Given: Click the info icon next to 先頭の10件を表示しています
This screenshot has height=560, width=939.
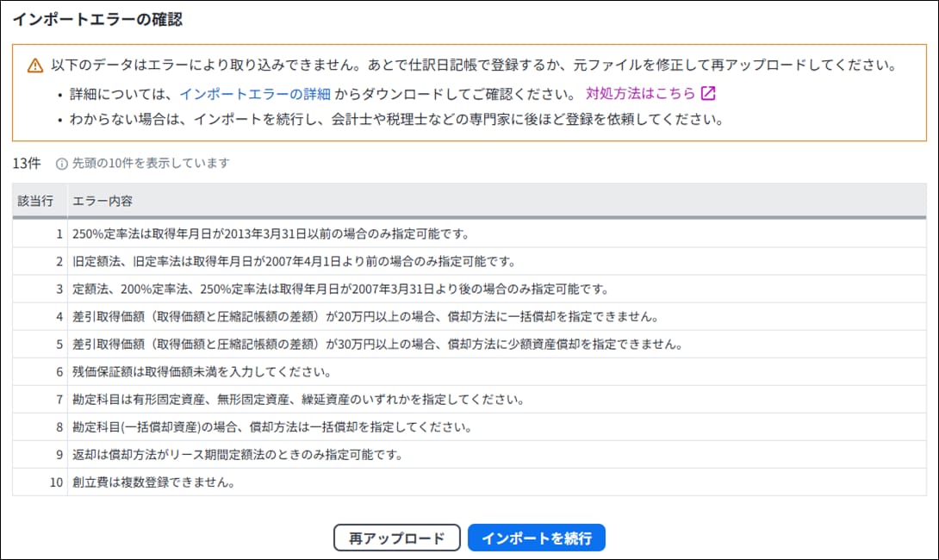Looking at the screenshot, I should [x=62, y=164].
